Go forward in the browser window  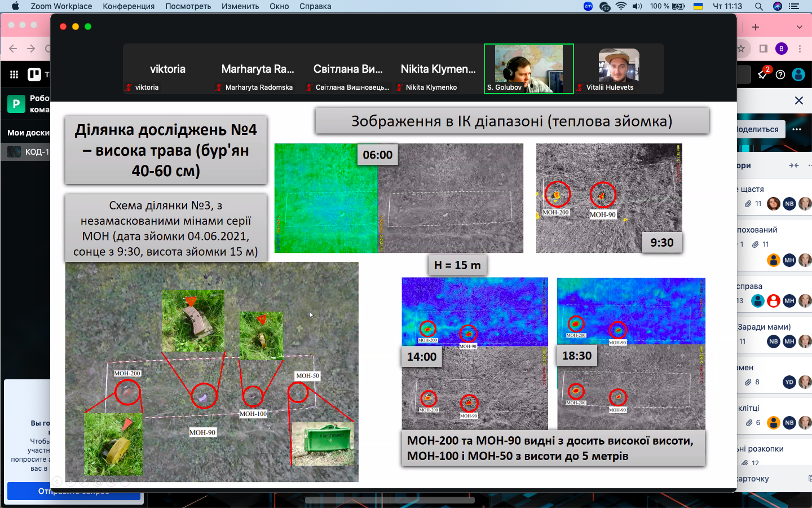(31, 49)
